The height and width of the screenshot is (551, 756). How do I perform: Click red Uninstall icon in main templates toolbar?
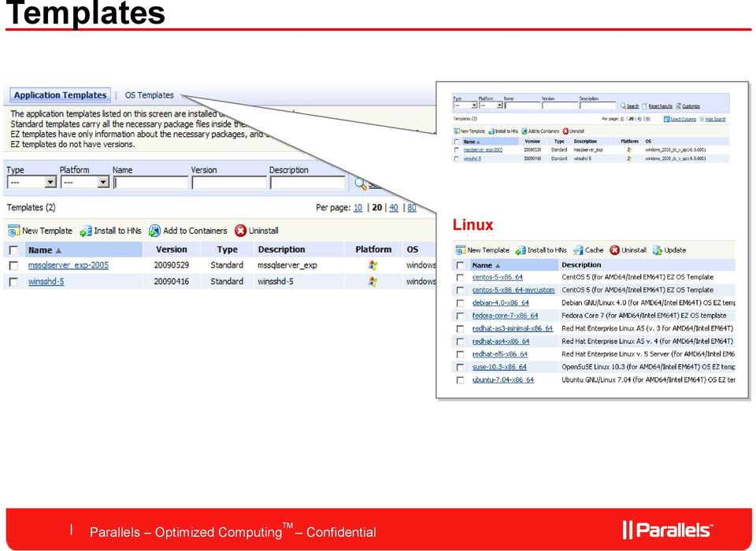point(240,231)
